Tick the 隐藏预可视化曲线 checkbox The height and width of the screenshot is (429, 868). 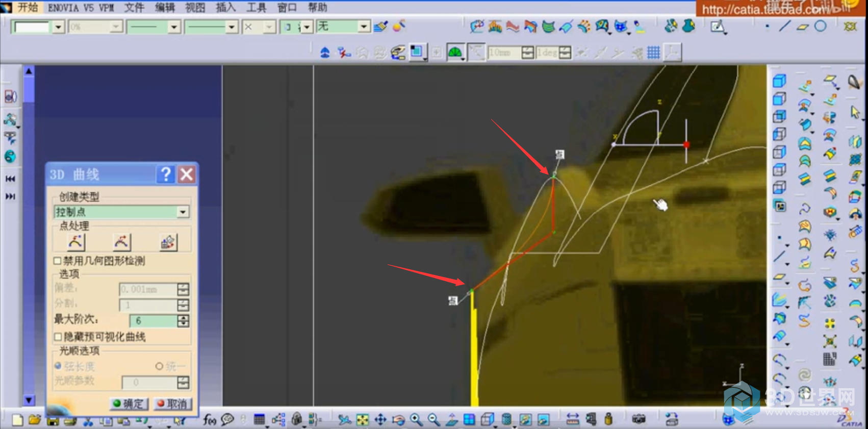point(58,337)
